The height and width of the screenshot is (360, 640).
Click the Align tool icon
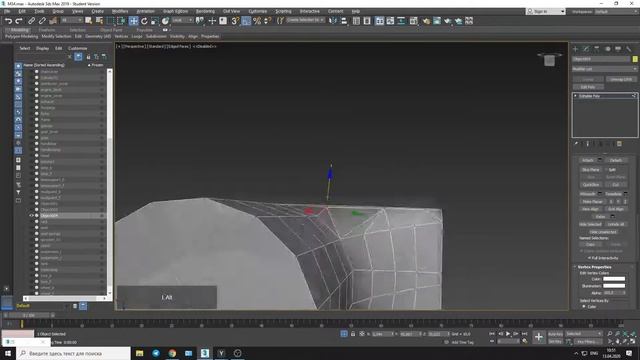[x=343, y=21]
